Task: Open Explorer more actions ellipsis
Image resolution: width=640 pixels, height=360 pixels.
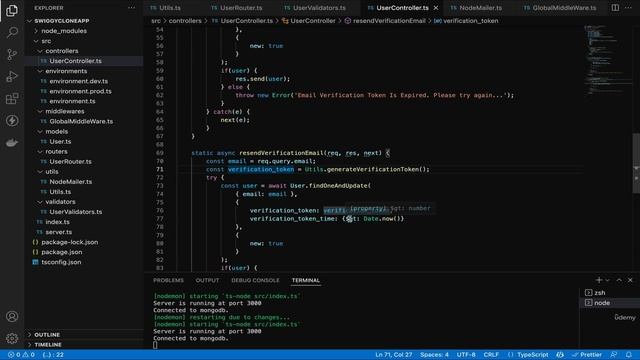Action: [131, 8]
